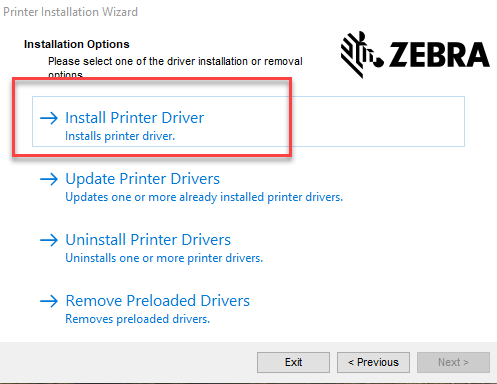The height and width of the screenshot is (384, 497).
Task: Click the arrow beside Uninstall Printer Drivers
Action: [x=49, y=240]
